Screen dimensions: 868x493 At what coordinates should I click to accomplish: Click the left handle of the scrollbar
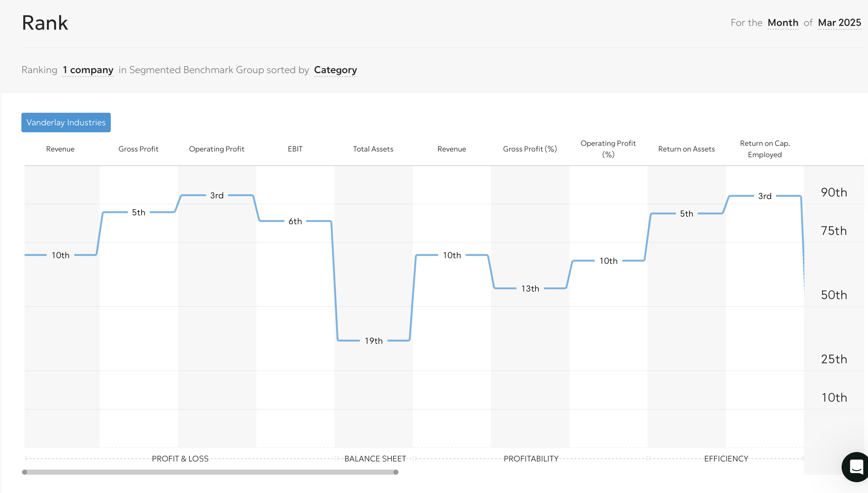tap(25, 472)
